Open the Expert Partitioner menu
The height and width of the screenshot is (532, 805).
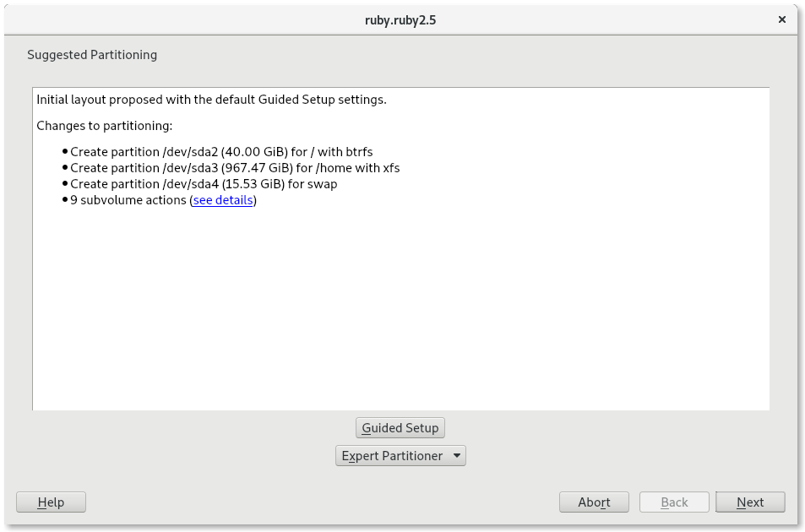[392, 456]
